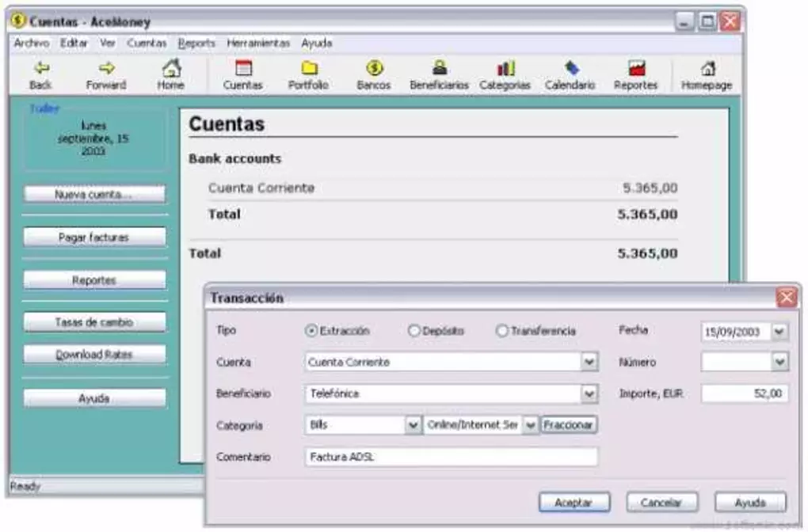Open Reportes from the toolbar
Viewport: 808px width, 532px height.
tap(635, 73)
